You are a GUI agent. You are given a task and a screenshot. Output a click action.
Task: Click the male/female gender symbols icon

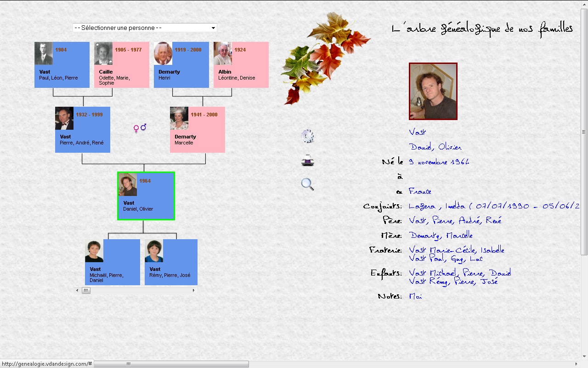click(140, 128)
